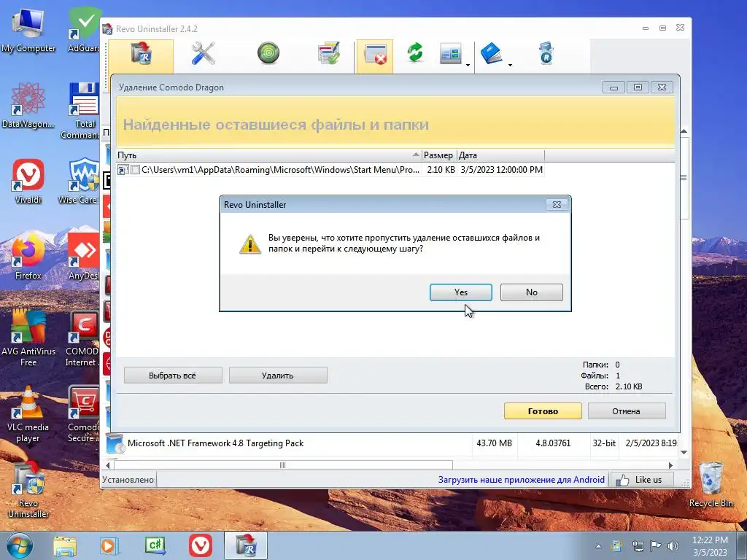Open AdGuard desktop shortcut
The height and width of the screenshot is (560, 747).
84,29
